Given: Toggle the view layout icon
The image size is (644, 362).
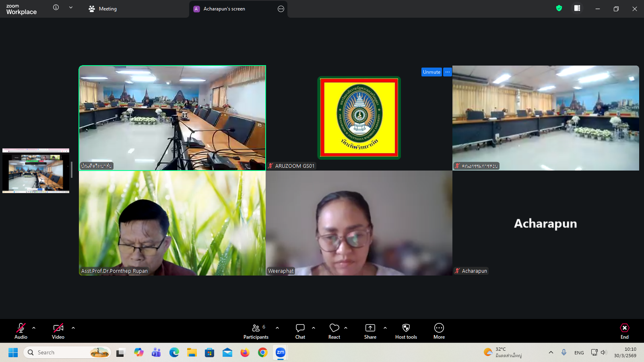Looking at the screenshot, I should 577,8.
